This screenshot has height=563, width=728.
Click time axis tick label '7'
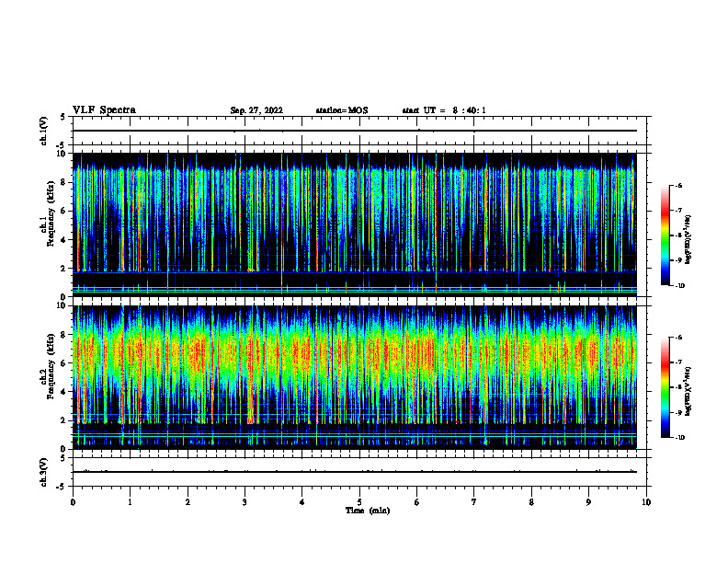click(x=474, y=502)
